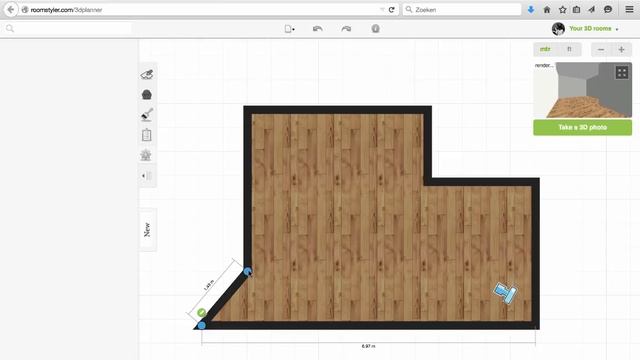
Task: Go to browser home page
Action: coord(547,9)
